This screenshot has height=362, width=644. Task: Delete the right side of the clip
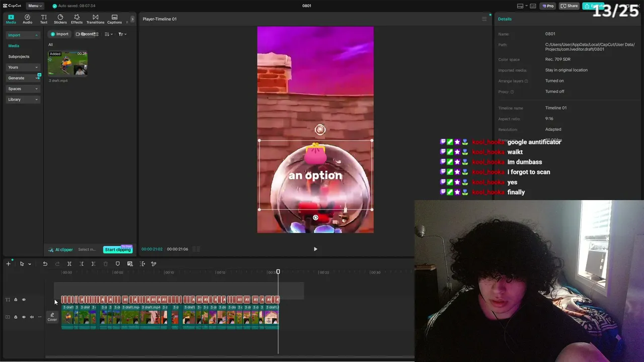pyautogui.click(x=93, y=264)
